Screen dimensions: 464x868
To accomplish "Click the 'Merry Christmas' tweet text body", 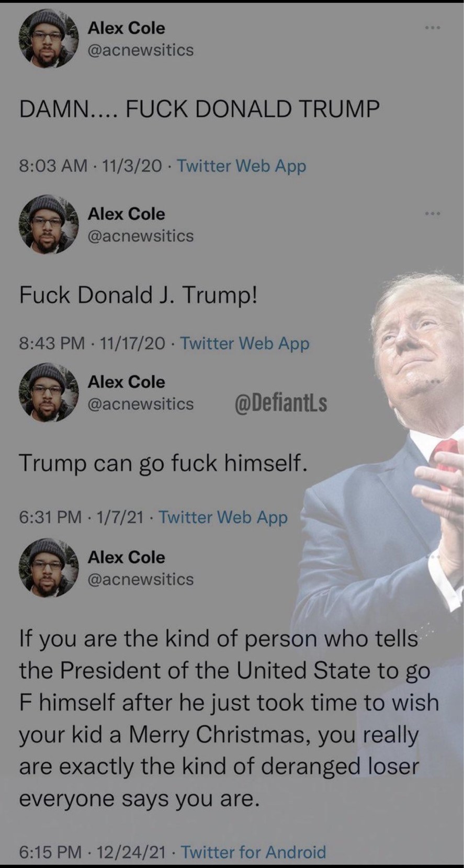I will click(x=229, y=719).
